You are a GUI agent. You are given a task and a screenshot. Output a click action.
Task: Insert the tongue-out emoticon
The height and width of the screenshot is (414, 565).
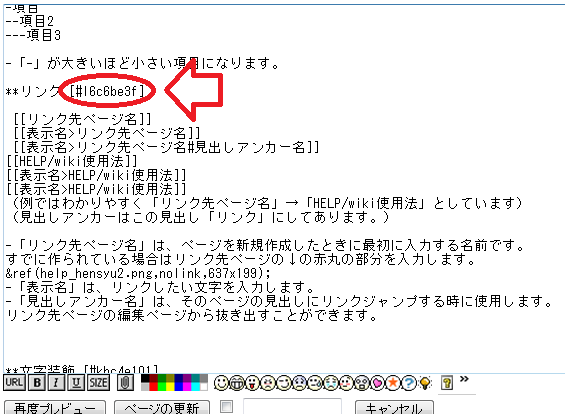252,383
